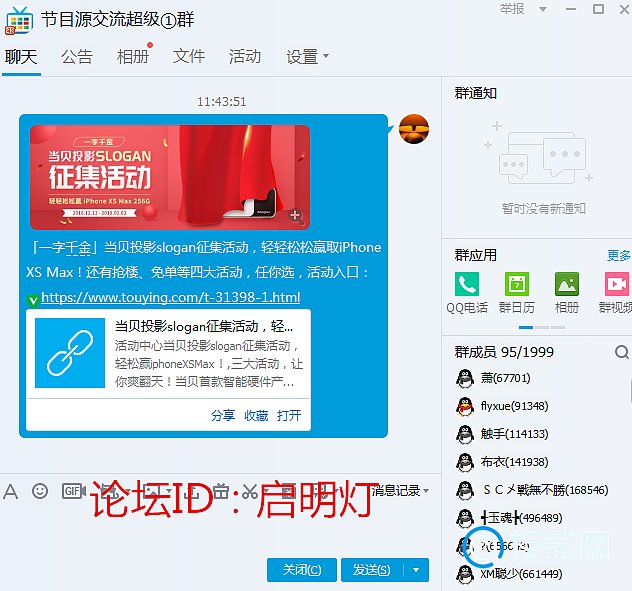This screenshot has width=632, height=591.
Task: Open the font formatting A icon
Action: [11, 491]
